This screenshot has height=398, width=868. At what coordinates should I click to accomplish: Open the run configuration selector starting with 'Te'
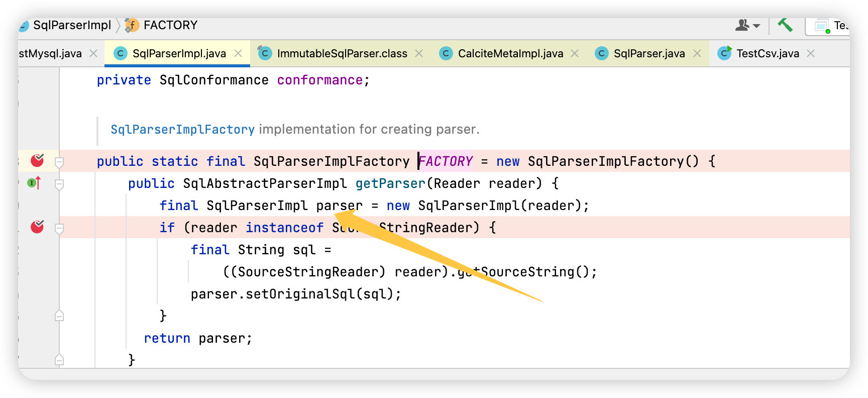click(x=827, y=26)
